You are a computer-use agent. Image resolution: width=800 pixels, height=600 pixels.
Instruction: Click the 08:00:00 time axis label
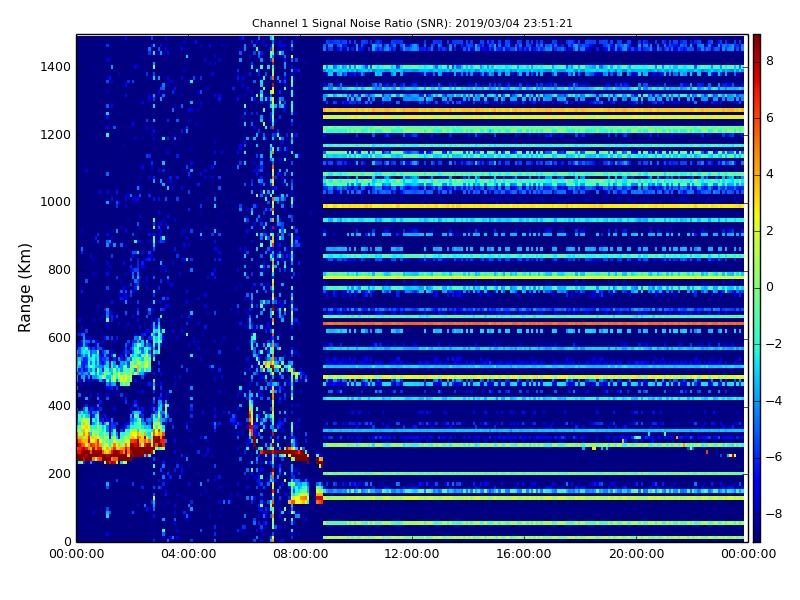pyautogui.click(x=301, y=554)
